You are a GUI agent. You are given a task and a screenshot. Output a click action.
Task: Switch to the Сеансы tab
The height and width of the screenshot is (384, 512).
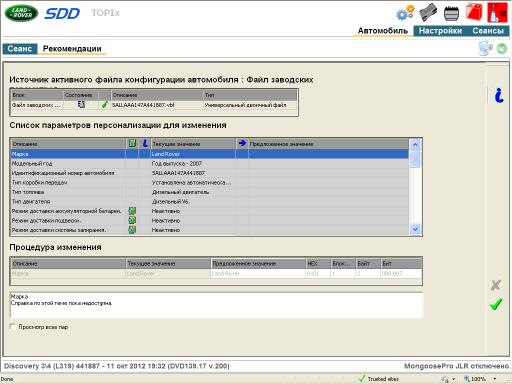[488, 31]
